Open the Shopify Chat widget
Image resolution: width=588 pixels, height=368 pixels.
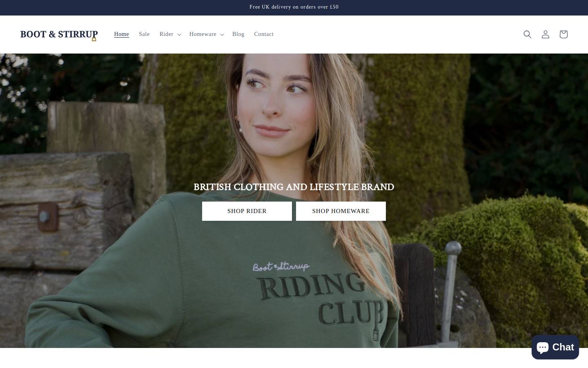[555, 347]
